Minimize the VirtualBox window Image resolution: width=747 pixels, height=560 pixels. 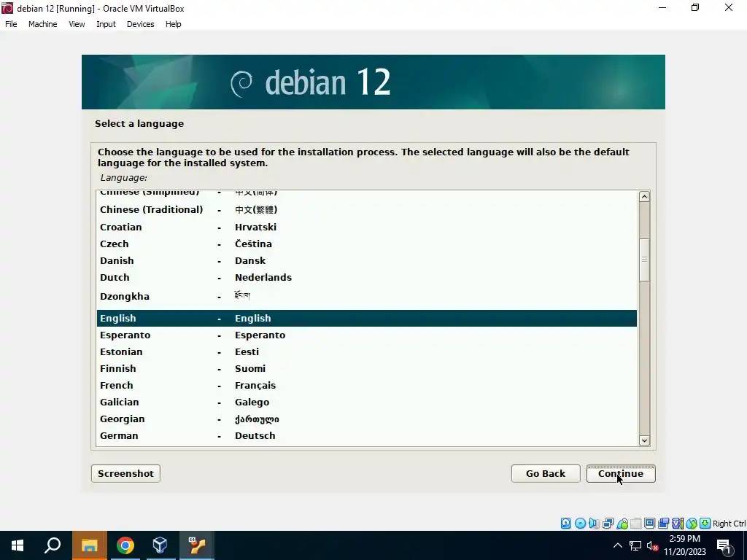[662, 7]
